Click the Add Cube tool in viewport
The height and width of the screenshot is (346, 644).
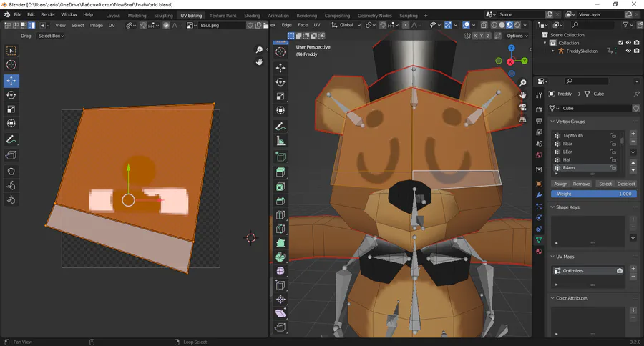point(280,157)
